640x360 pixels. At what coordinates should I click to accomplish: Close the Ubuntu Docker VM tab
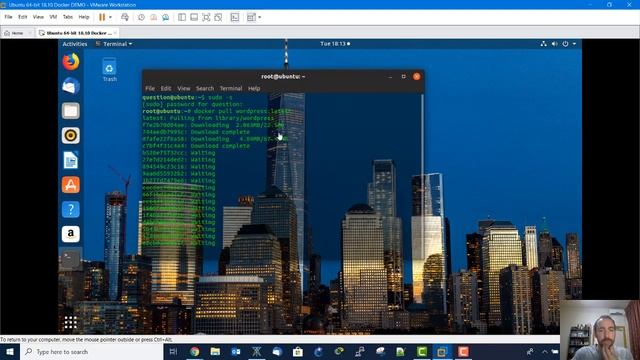116,33
